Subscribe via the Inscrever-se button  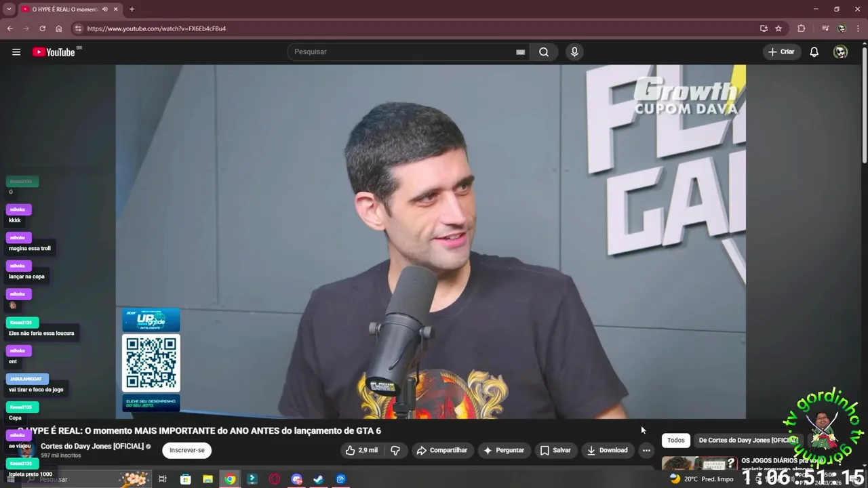pos(187,450)
